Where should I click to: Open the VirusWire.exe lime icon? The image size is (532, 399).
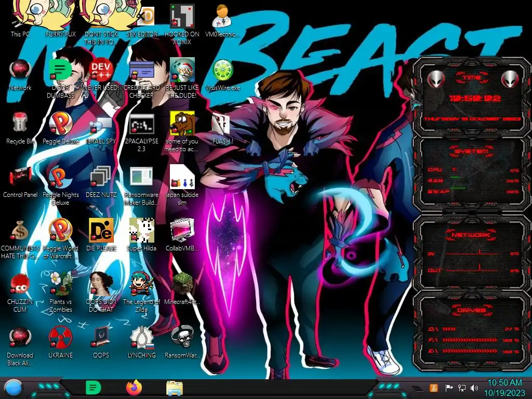point(222,75)
